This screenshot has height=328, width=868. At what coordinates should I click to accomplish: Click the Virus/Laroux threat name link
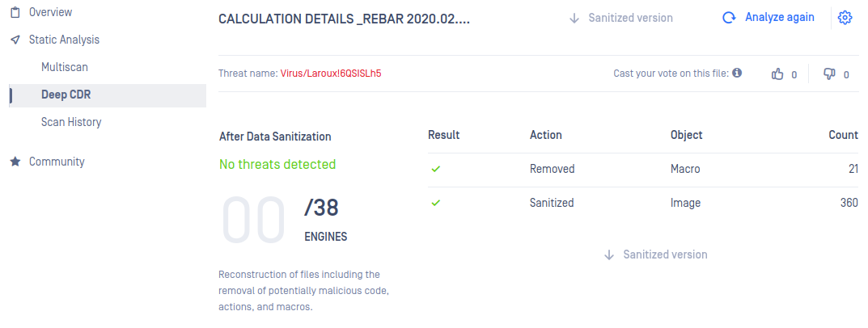(x=331, y=73)
